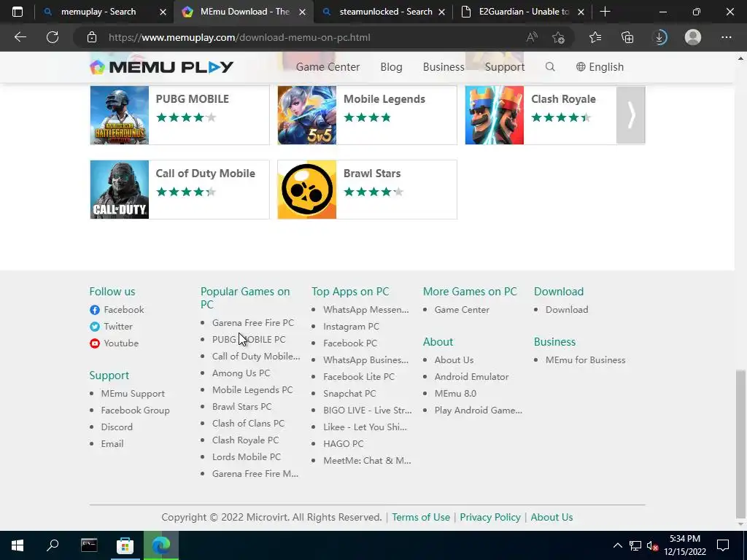Open the Facebook follow link
This screenshot has height=560, width=747.
point(117,310)
